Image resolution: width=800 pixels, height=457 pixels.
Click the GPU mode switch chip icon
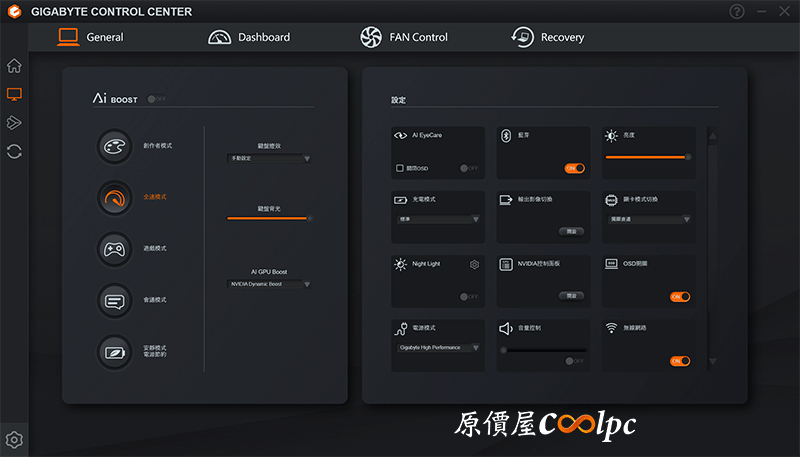pos(611,200)
